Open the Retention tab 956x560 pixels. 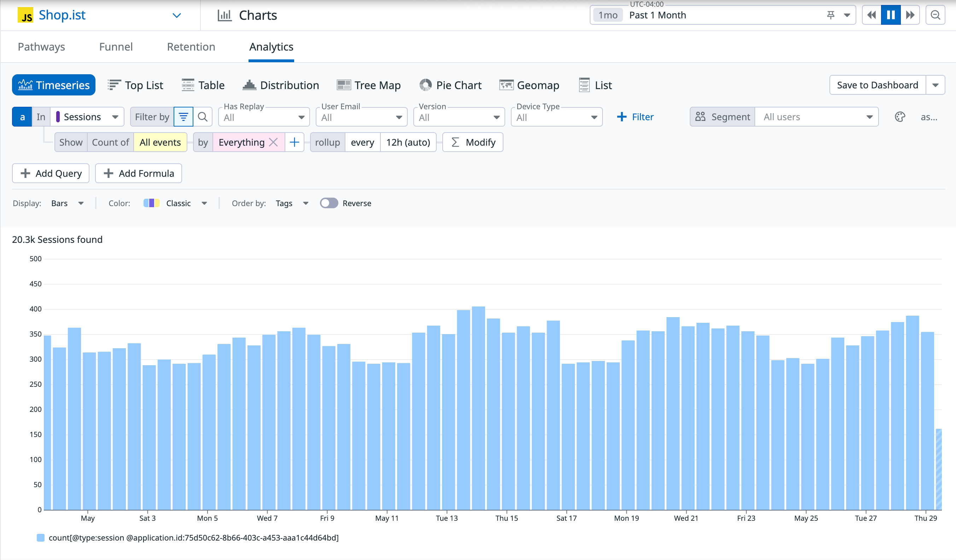pos(191,47)
